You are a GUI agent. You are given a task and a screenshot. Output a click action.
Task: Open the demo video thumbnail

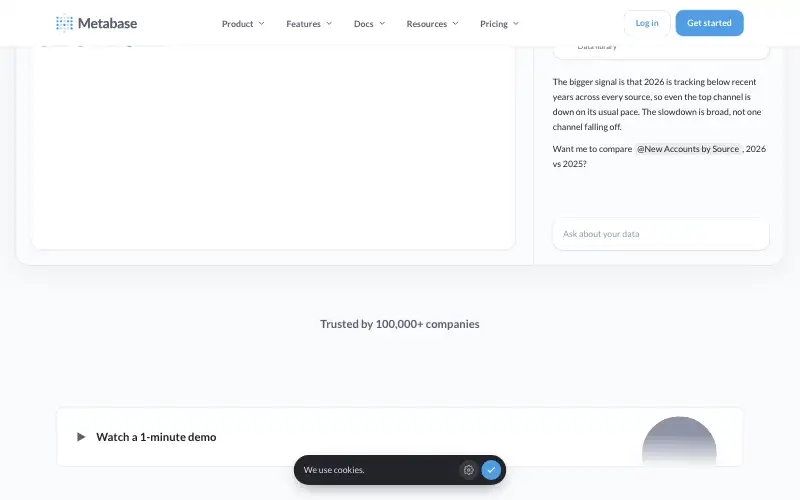(x=679, y=441)
